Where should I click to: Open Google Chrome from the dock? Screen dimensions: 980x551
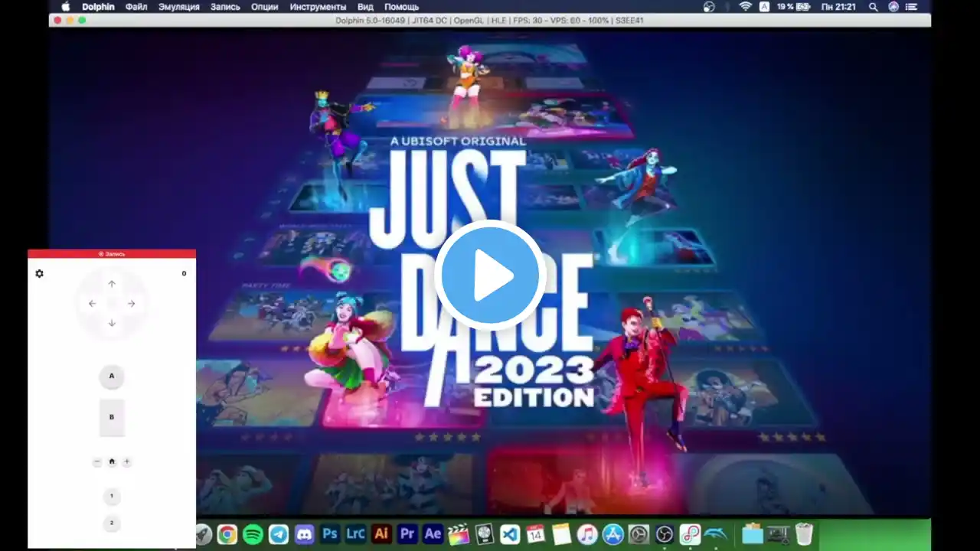(x=227, y=534)
